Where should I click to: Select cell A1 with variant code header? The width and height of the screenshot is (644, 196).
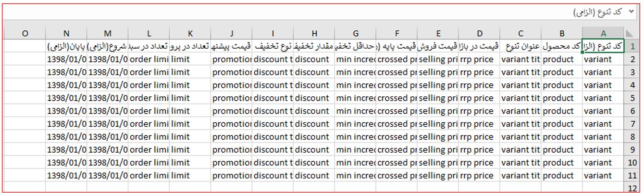pyautogui.click(x=603, y=47)
